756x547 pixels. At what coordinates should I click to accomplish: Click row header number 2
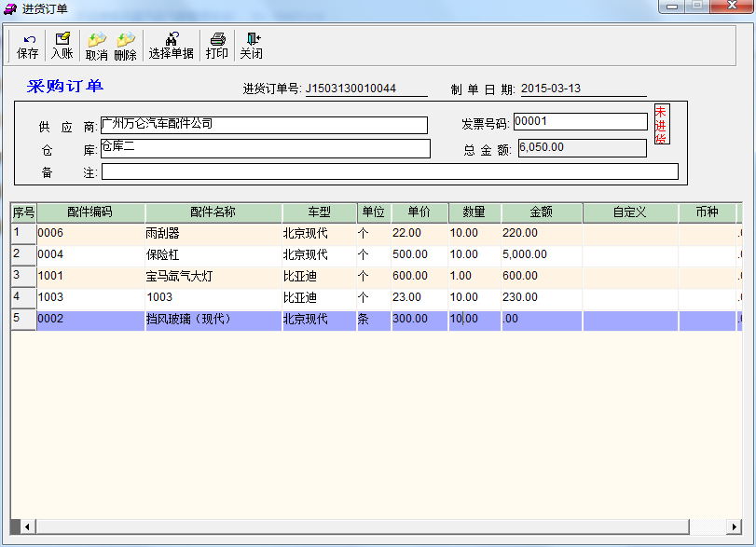point(23,254)
